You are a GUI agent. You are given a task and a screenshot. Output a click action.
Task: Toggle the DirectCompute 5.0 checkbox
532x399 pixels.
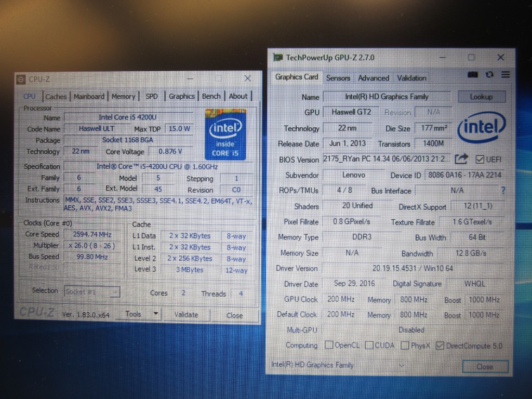[x=440, y=345]
